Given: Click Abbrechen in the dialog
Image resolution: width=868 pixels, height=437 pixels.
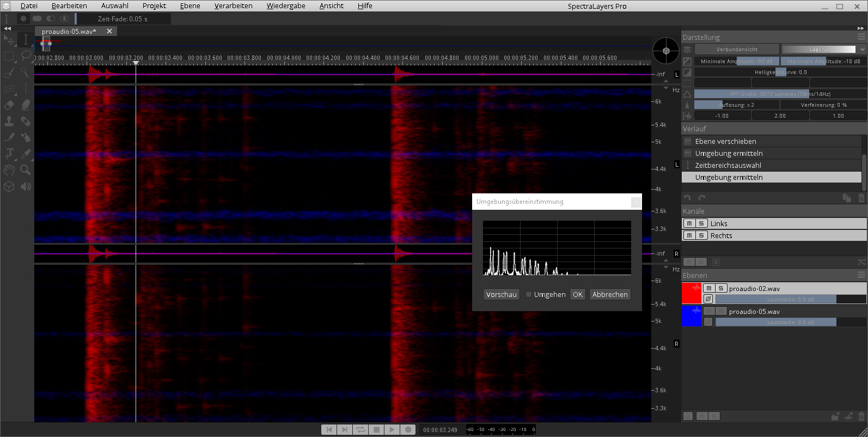Looking at the screenshot, I should click(x=609, y=294).
